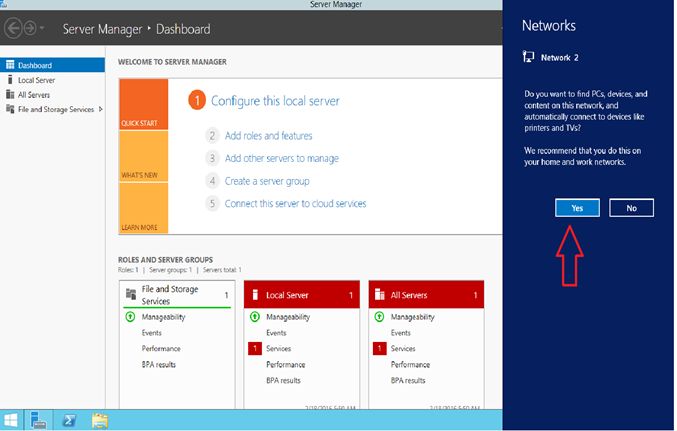Click Yes in the Networks panel

click(577, 208)
